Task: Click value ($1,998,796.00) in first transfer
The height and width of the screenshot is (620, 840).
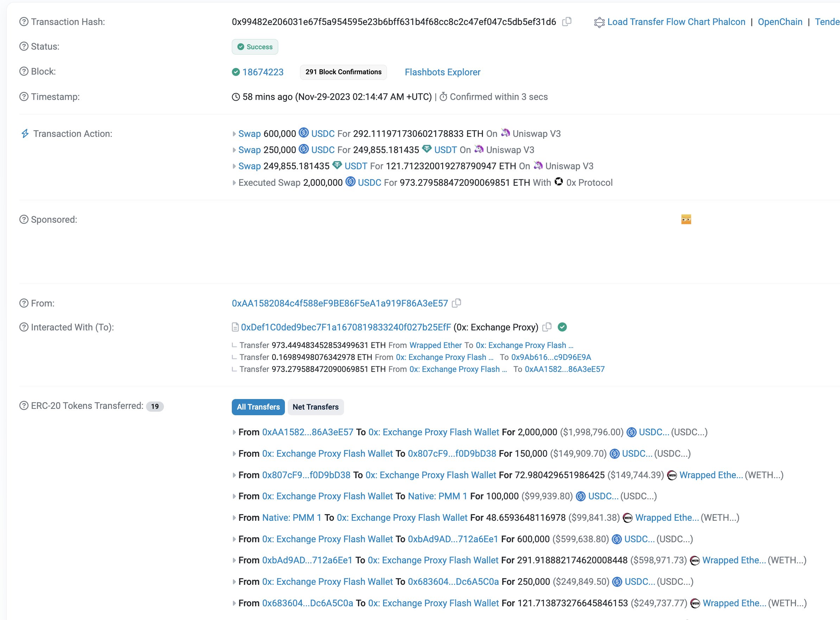Action: (592, 432)
